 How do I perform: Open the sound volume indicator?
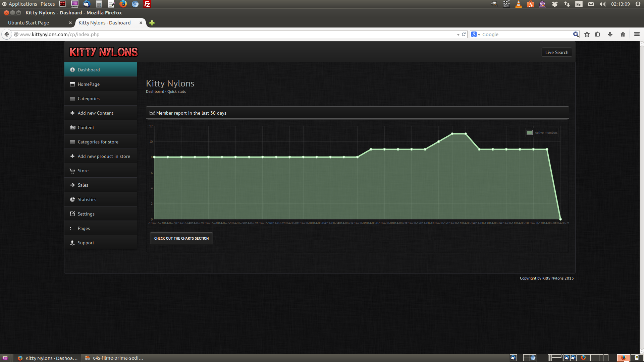coord(603,4)
